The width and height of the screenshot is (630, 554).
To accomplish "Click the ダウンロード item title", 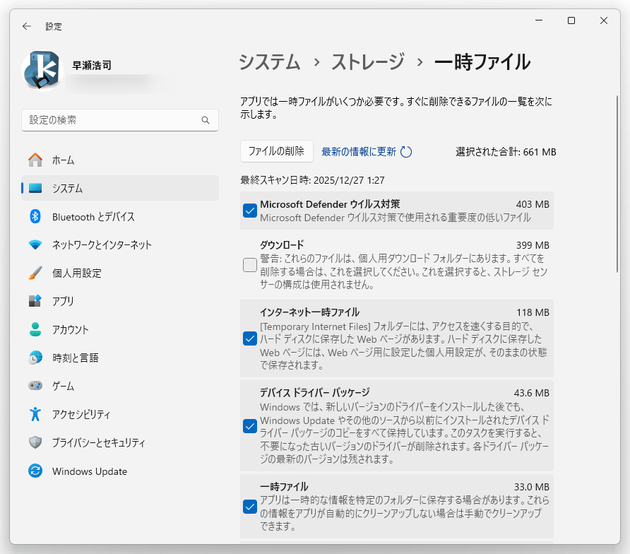I will coord(282,245).
